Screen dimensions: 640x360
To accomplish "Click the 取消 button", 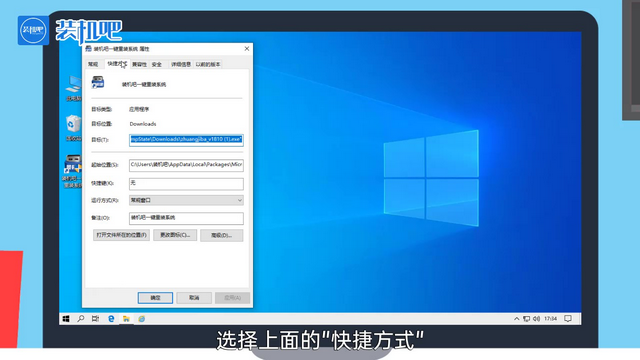I will coord(194,298).
